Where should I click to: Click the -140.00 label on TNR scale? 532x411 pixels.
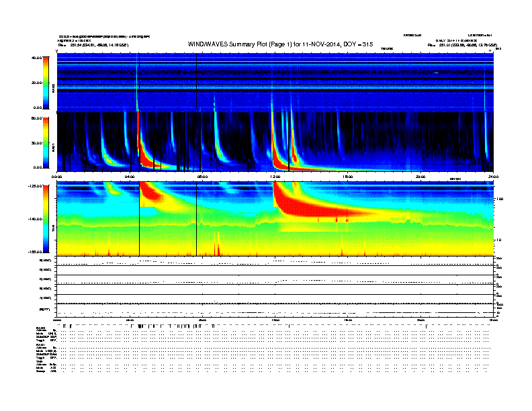click(x=36, y=219)
